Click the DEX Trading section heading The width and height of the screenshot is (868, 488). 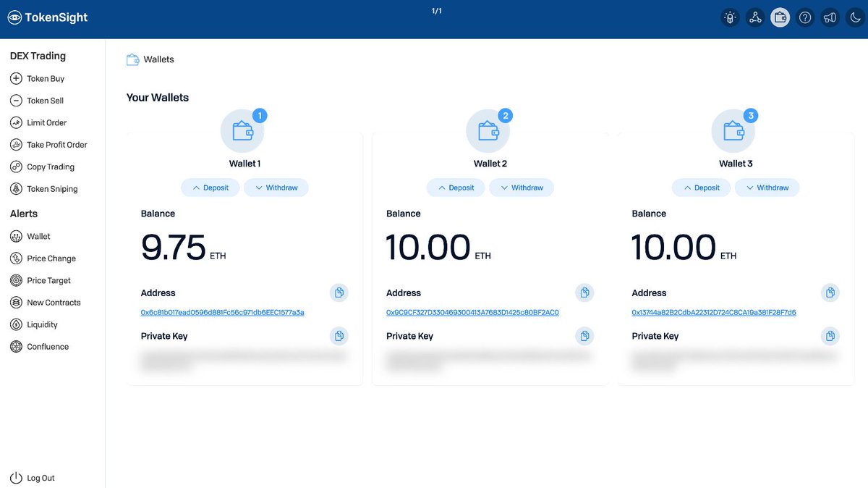[x=38, y=56]
